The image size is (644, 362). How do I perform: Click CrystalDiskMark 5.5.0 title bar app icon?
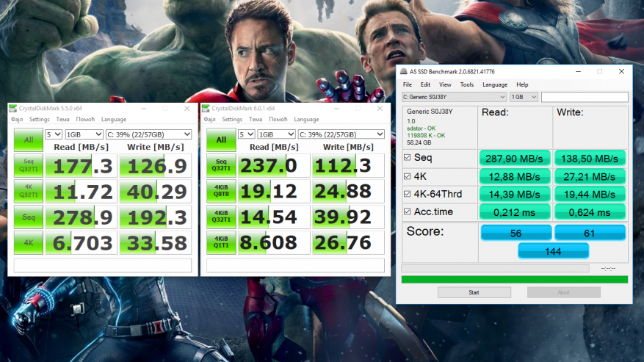(13, 109)
